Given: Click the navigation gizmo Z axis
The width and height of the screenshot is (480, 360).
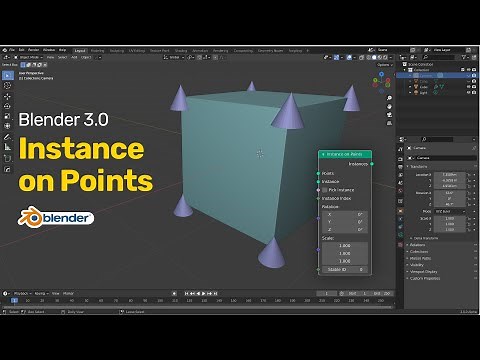Looking at the screenshot, I should pos(381,74).
